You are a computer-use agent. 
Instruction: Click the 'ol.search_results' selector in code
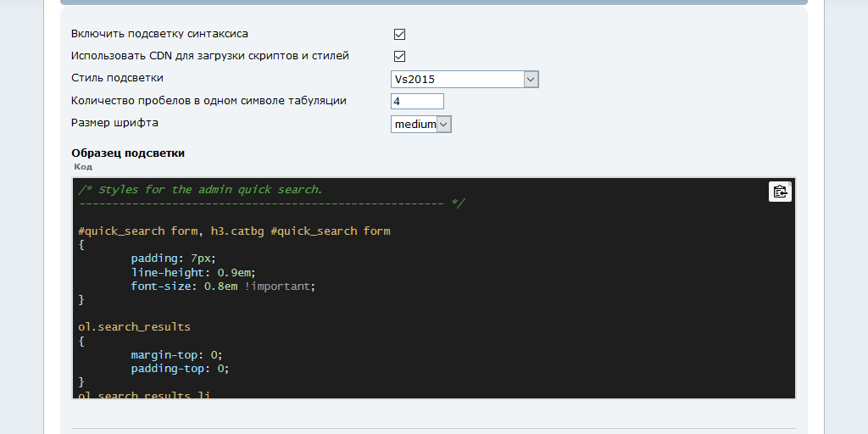135,326
